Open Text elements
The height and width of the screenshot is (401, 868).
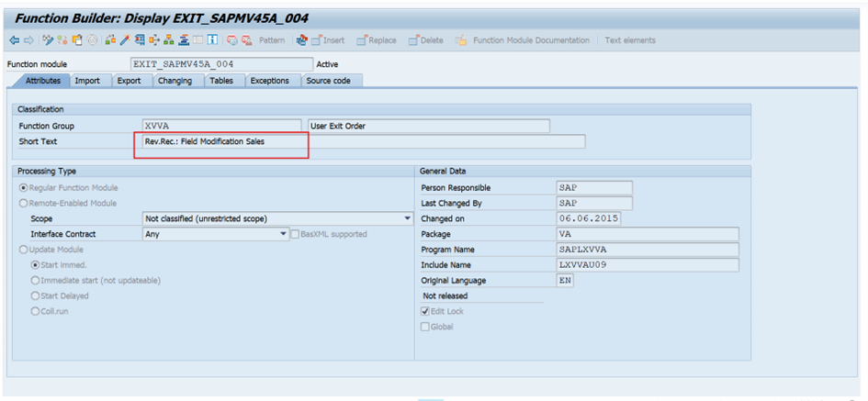point(630,40)
